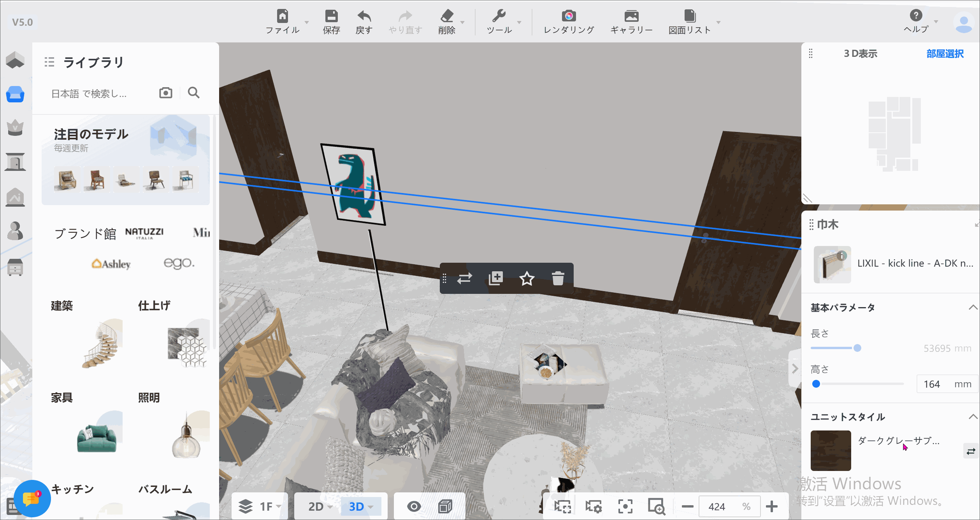980x520 pixels.
Task: Expand the ヘルプ dropdown arrow
Action: tap(936, 21)
